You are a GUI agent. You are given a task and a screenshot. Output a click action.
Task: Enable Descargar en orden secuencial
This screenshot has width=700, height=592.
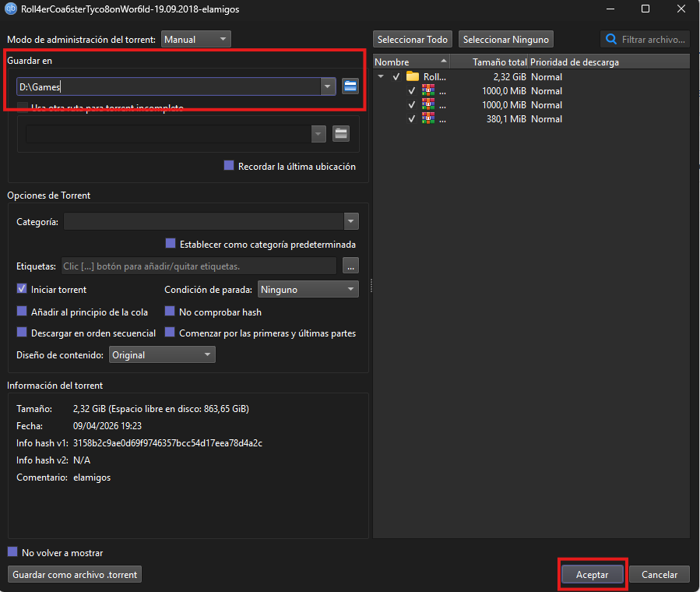pos(22,332)
